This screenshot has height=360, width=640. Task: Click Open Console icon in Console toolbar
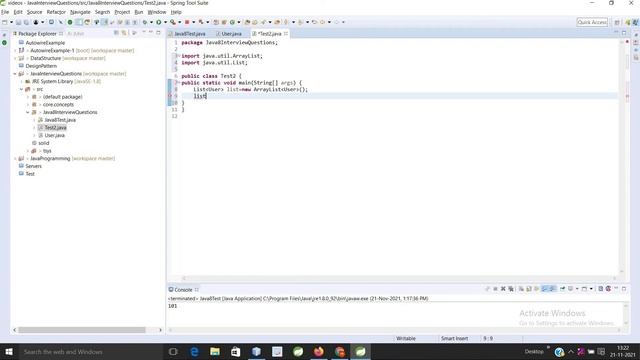coord(584,289)
